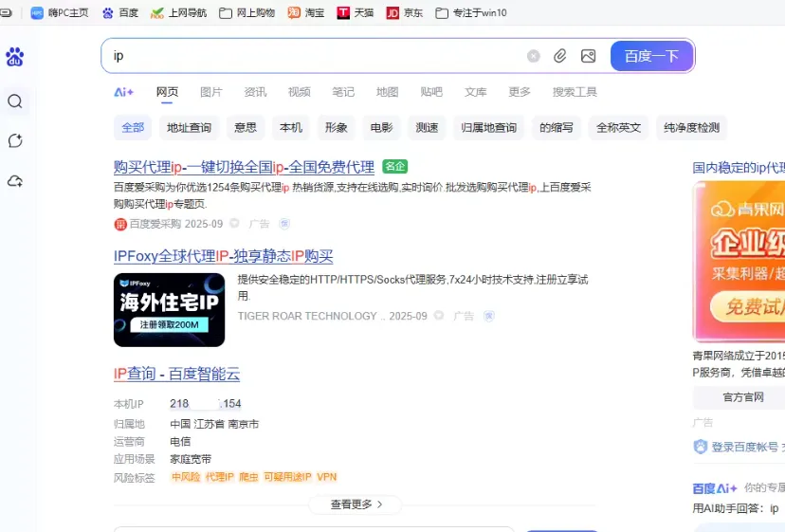
Task: Click the 中风险 risk tag
Action: 186,477
